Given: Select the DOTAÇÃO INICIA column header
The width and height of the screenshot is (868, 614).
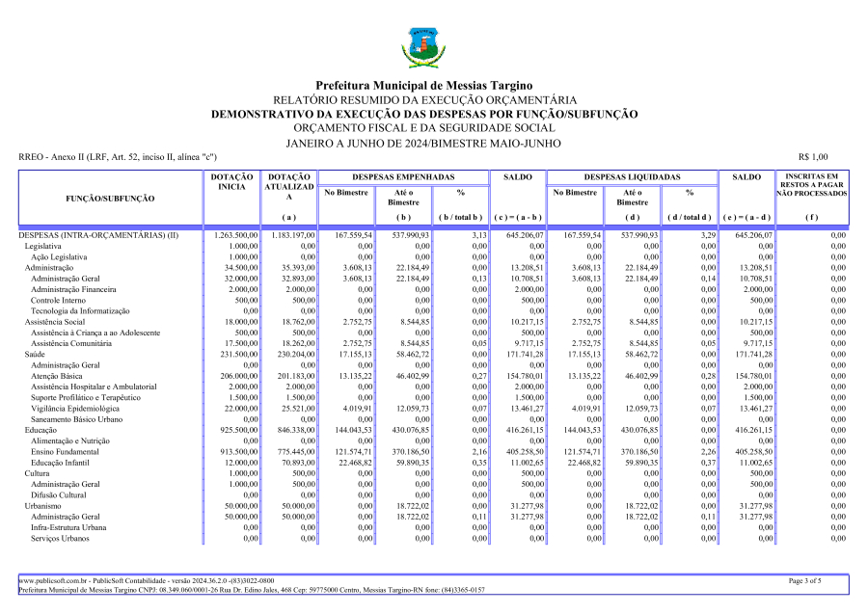Looking at the screenshot, I should click(x=233, y=182).
